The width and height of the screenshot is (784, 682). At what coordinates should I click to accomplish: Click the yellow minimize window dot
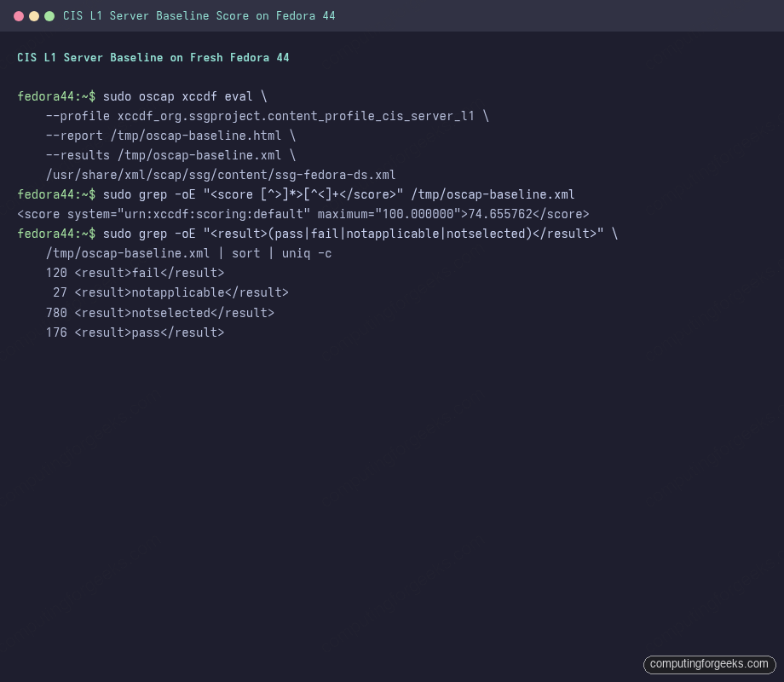(34, 16)
